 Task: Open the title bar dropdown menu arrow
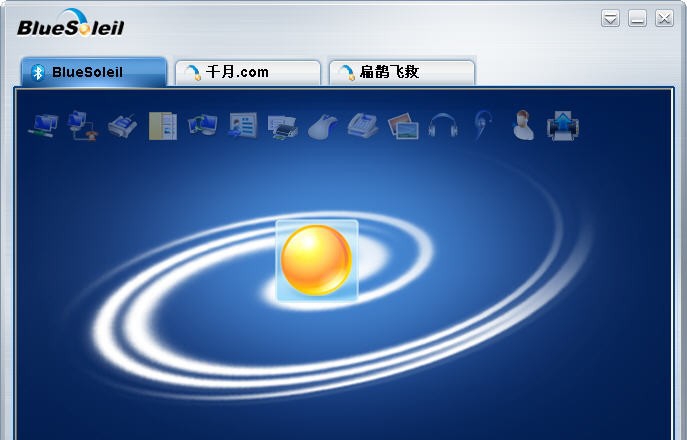click(x=610, y=19)
